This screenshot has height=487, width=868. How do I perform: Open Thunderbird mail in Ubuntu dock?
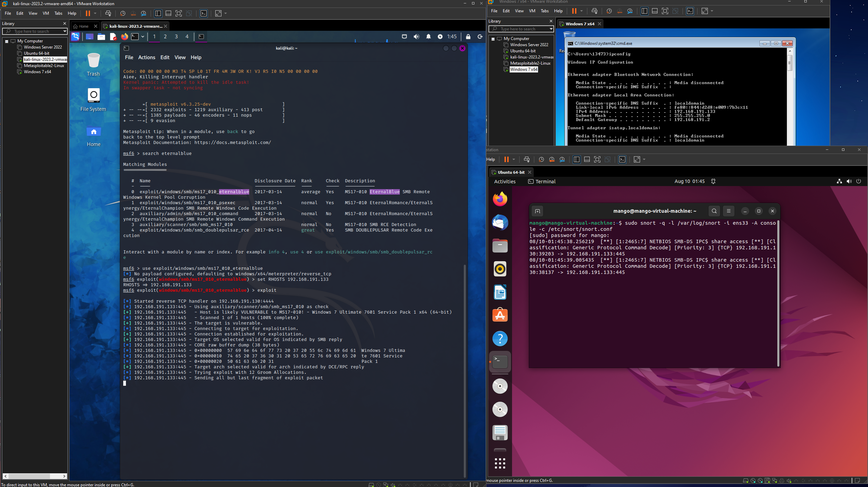(x=500, y=223)
